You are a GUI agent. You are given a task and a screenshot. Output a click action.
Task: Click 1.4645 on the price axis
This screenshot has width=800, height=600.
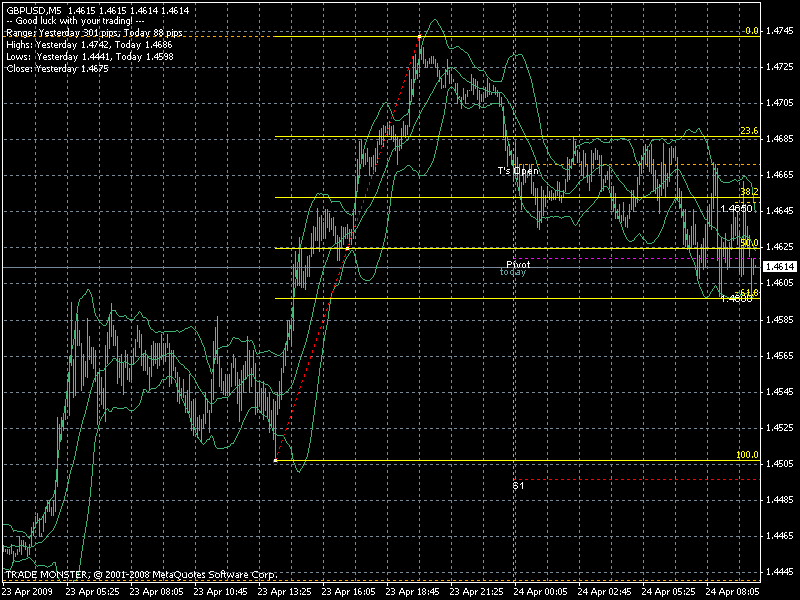point(780,211)
